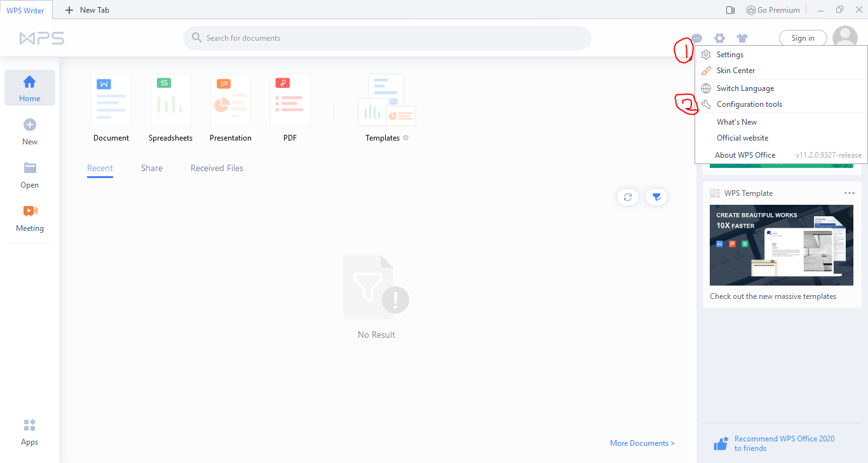The image size is (868, 463).
Task: Click the WPS Template panel heading
Action: point(748,193)
